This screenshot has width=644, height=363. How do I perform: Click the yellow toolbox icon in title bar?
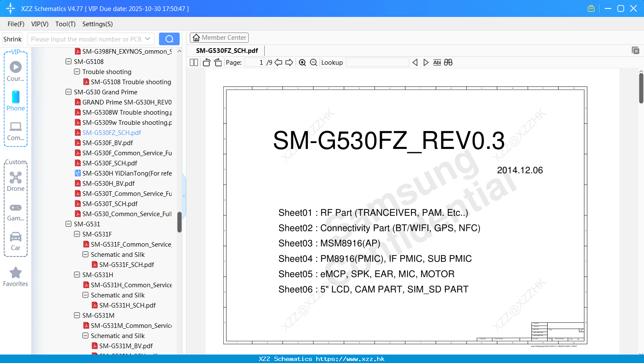tap(591, 8)
